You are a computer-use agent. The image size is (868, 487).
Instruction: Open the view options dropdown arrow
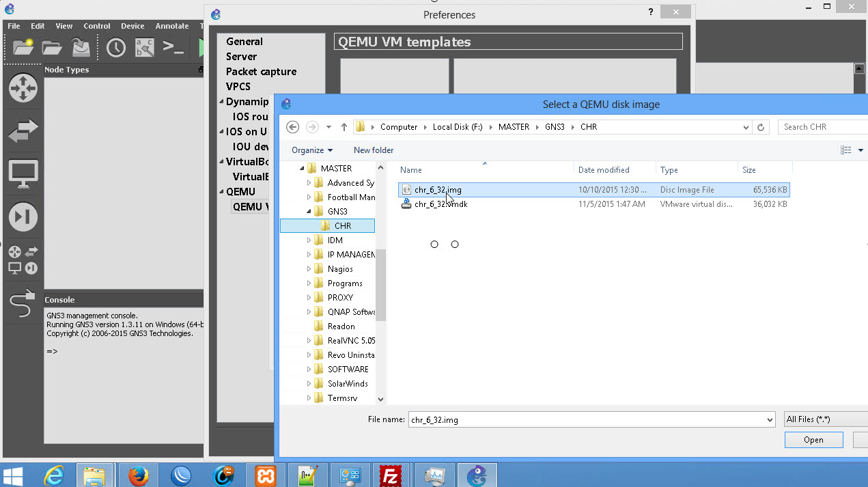pos(860,150)
